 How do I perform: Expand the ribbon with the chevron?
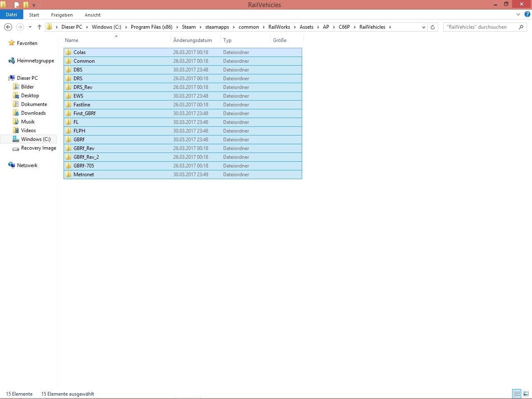518,15
